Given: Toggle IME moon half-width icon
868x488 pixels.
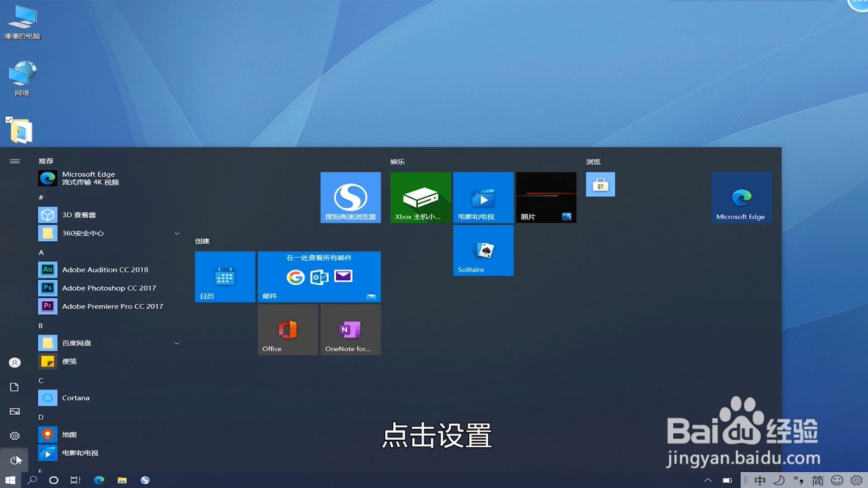Looking at the screenshot, I should [x=779, y=480].
